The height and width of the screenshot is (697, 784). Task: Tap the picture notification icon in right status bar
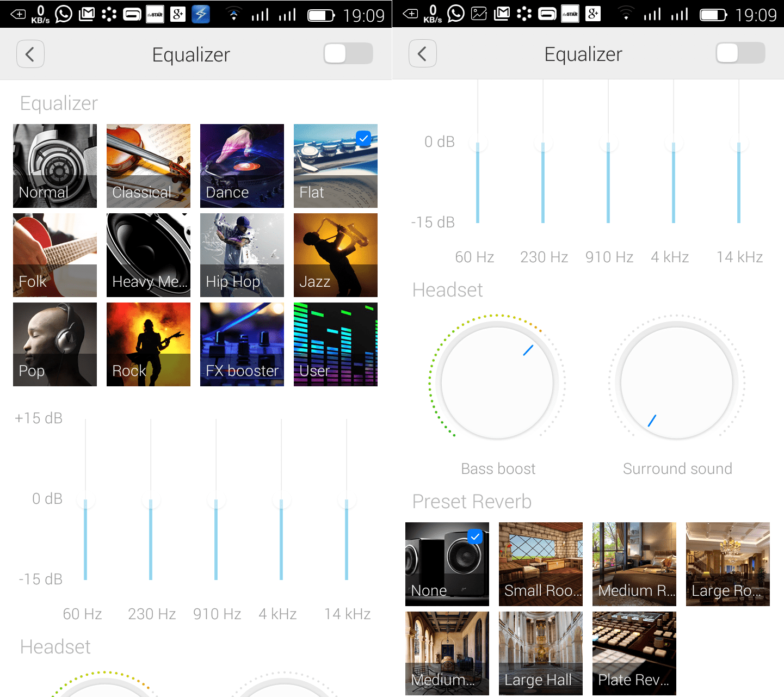point(479,14)
